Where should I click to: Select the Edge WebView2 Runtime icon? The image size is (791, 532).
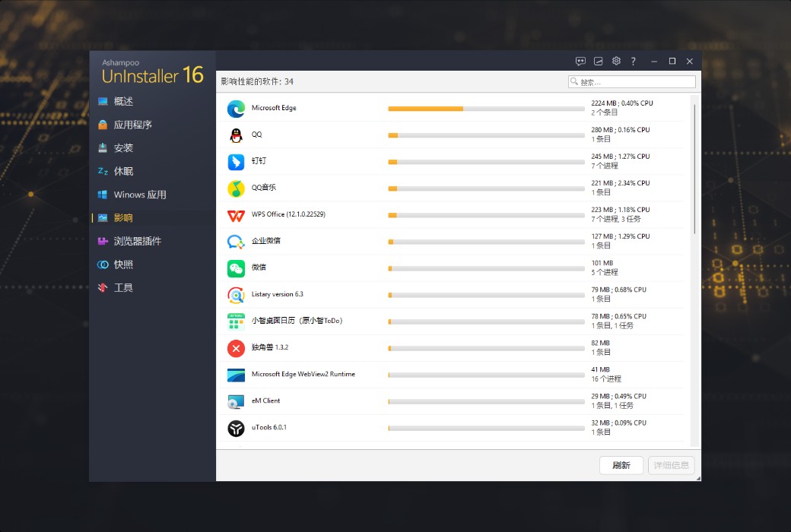click(x=236, y=375)
